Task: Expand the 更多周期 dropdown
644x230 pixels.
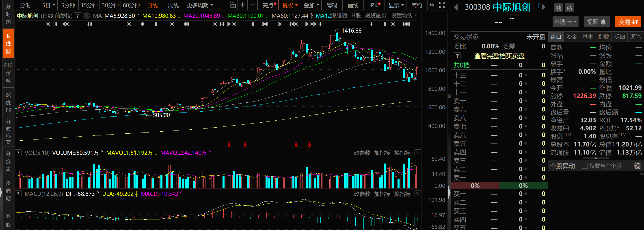Action: click(200, 5)
